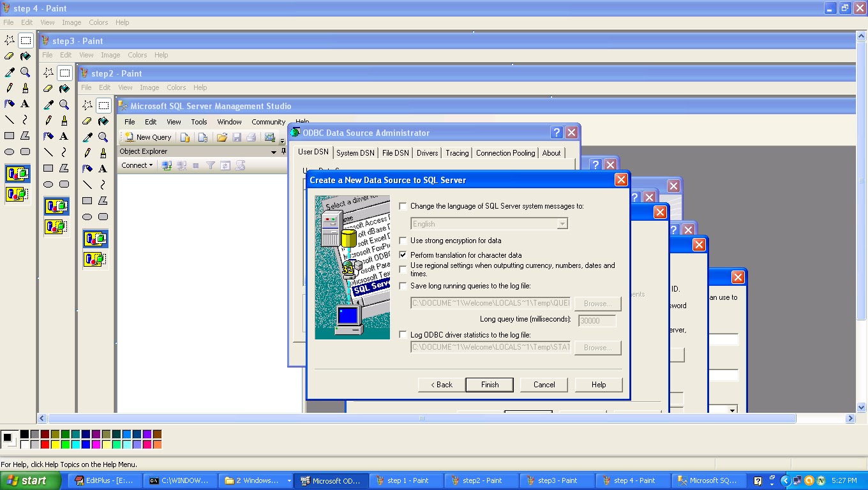Click the horizontal scrollbar left arrow in Paint

click(x=43, y=419)
